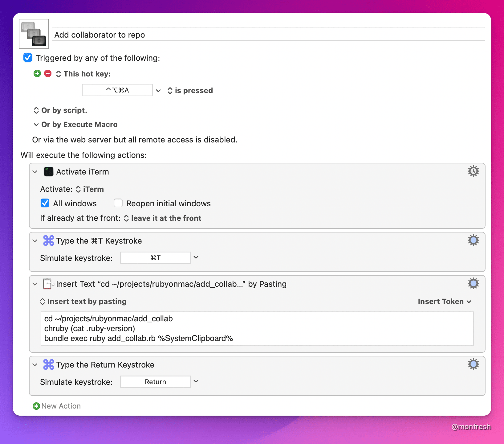Click the macro name field
The height and width of the screenshot is (444, 504).
pyautogui.click(x=268, y=35)
